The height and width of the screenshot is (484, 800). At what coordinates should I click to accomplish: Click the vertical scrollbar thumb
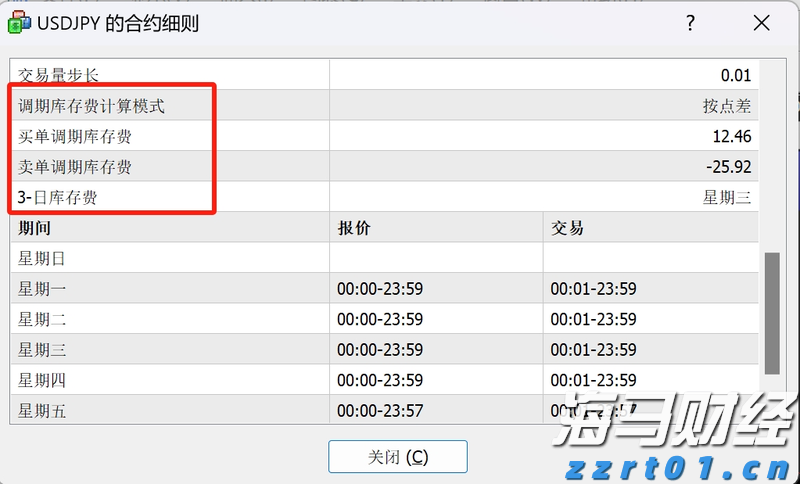point(771,312)
